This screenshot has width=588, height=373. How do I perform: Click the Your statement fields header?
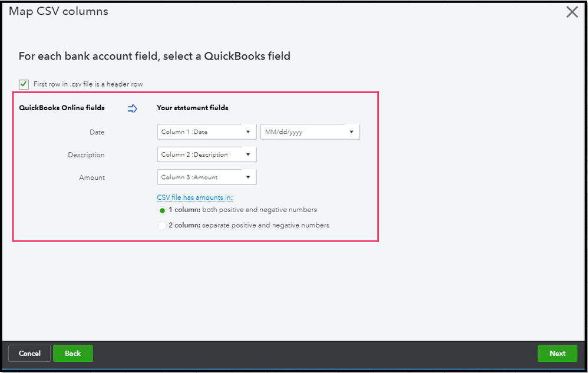coord(192,108)
